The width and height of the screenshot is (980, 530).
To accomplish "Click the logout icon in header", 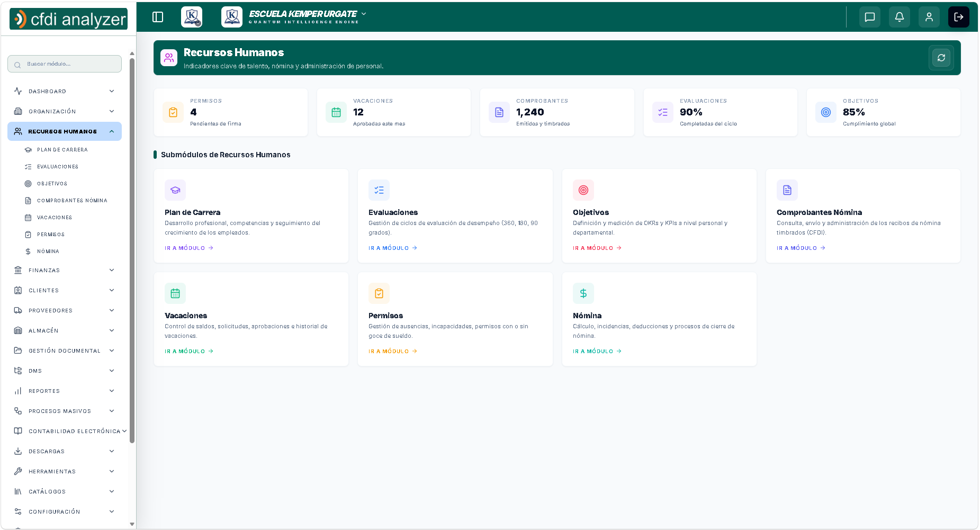I will [x=959, y=17].
